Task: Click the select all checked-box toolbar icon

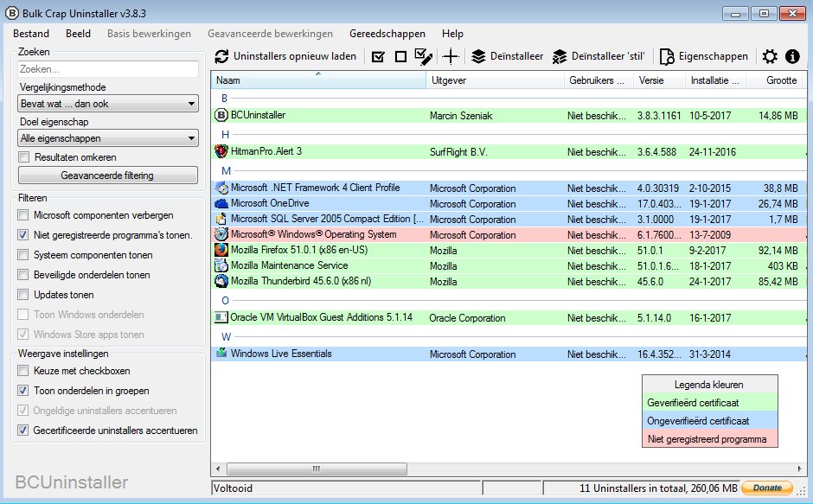Action: [378, 57]
